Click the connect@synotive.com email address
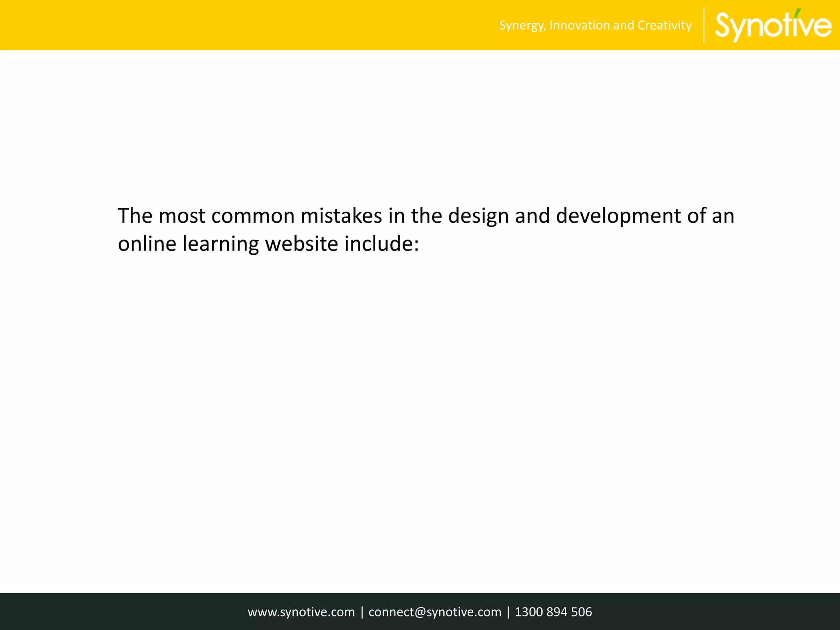The width and height of the screenshot is (840, 630). pos(435,612)
